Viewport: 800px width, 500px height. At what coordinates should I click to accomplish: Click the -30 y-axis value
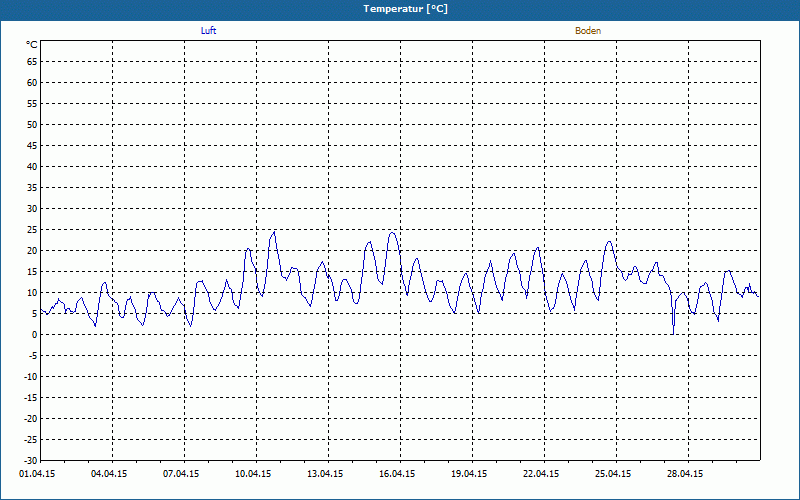click(x=30, y=460)
